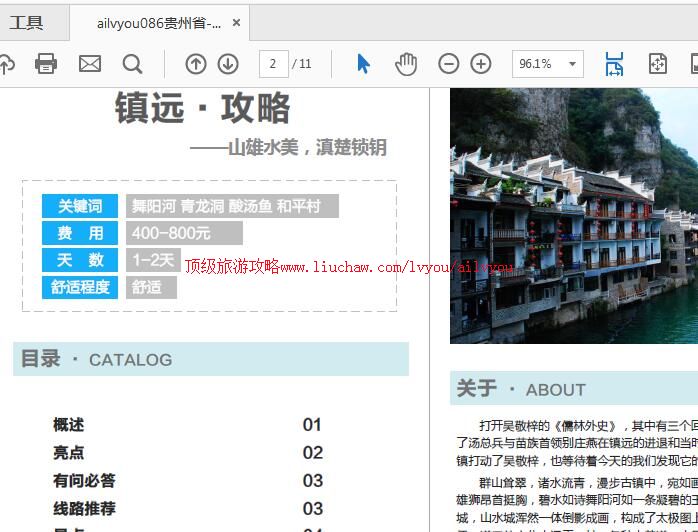Screen dimensions: 698x532
Task: Open the 工具 tab
Action: [x=27, y=22]
